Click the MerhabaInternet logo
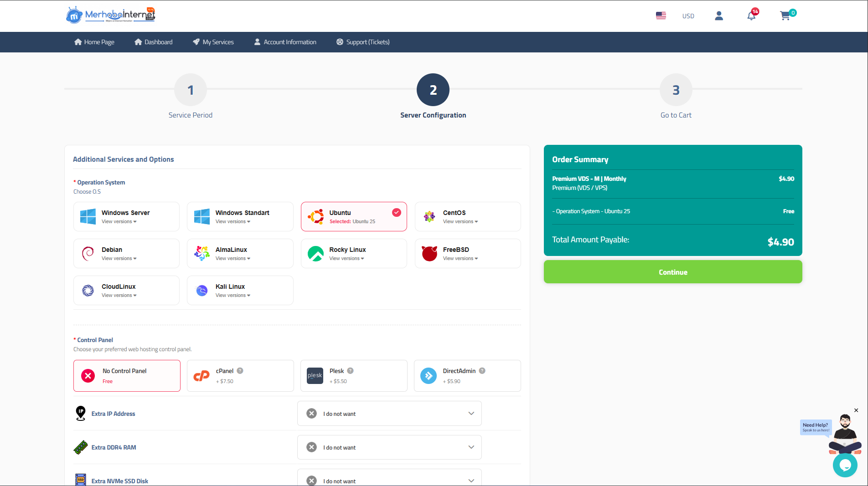 [111, 15]
